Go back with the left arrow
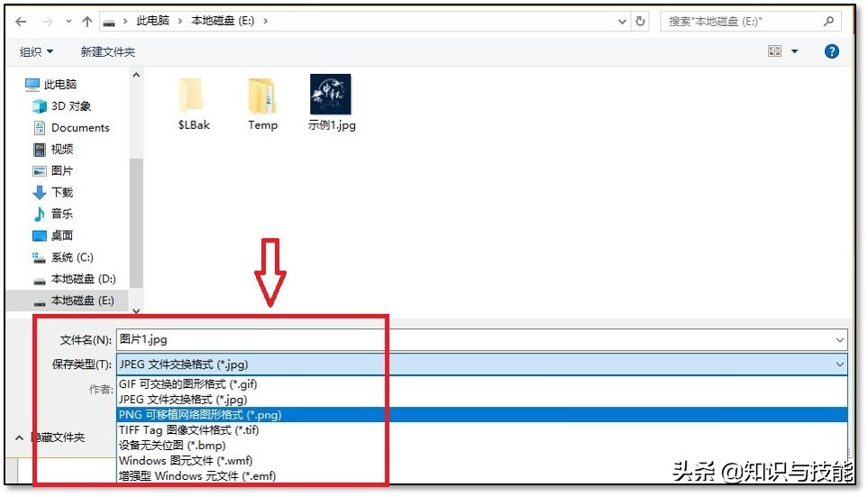The height and width of the screenshot is (497, 868). pyautogui.click(x=21, y=22)
